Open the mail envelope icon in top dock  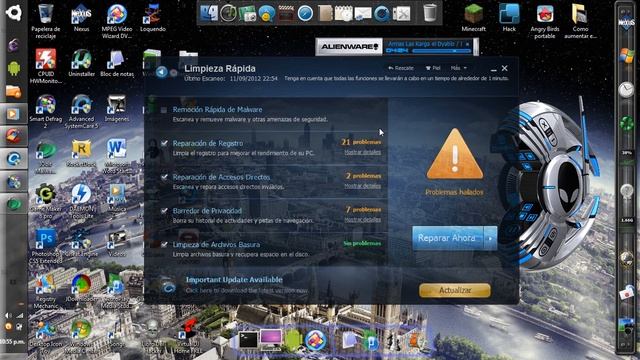[363, 14]
